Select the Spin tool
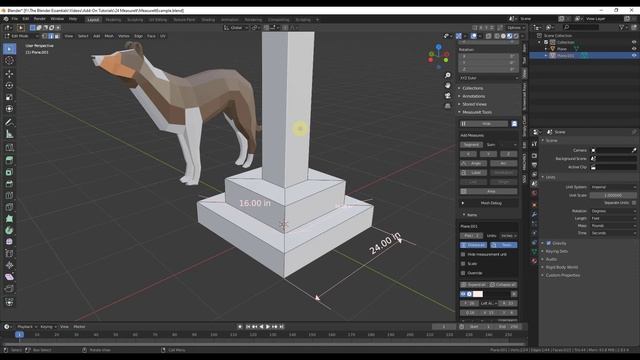Image resolution: width=640 pixels, height=360 pixels. [9, 230]
